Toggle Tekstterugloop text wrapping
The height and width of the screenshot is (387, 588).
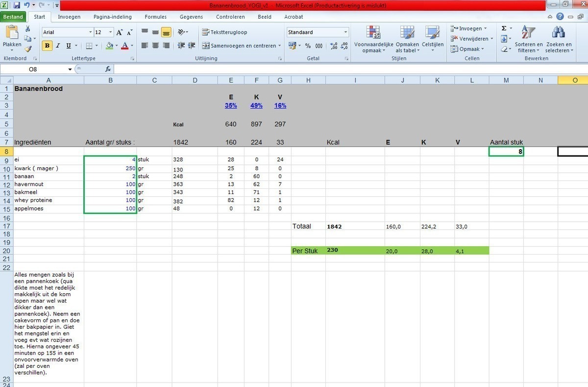[x=224, y=32]
